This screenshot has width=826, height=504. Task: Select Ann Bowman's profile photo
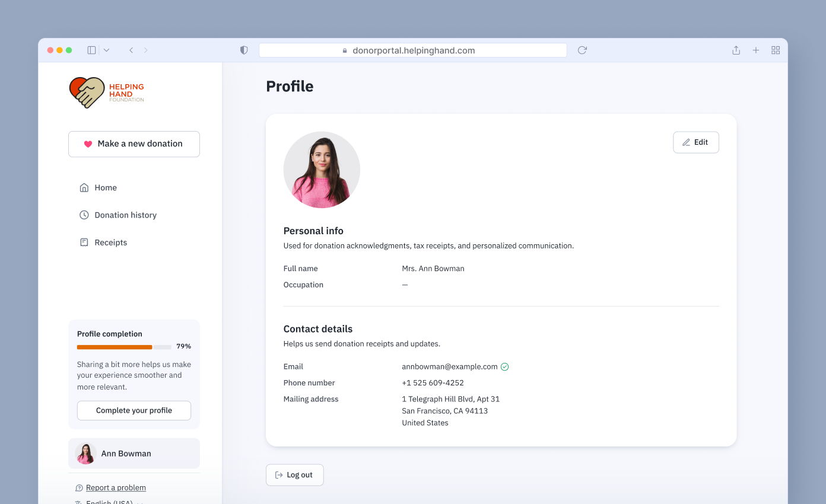click(x=322, y=170)
